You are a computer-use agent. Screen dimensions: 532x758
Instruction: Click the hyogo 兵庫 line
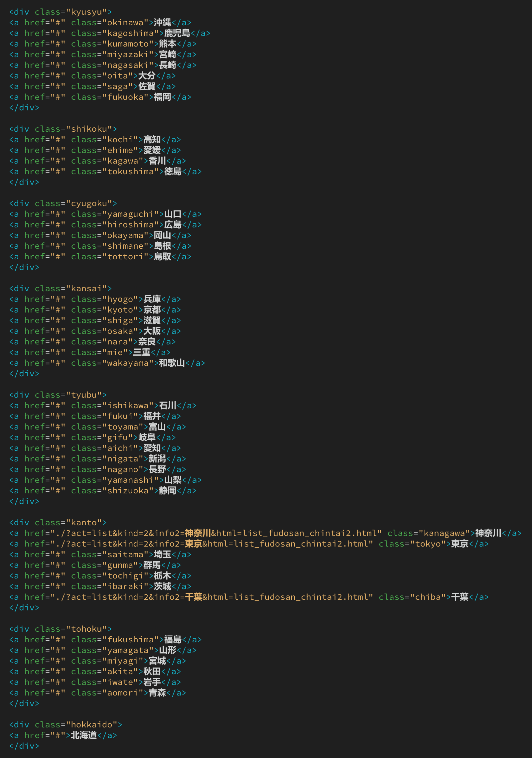point(95,299)
